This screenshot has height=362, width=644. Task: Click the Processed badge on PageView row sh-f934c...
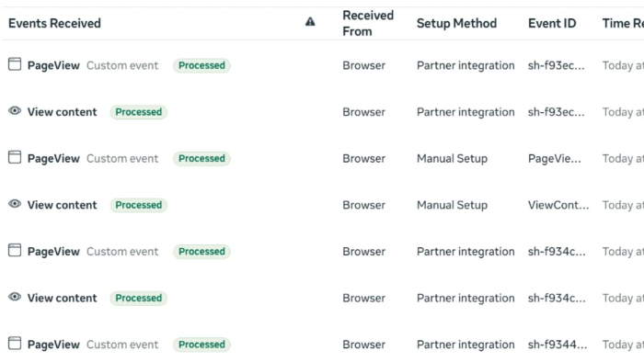[x=201, y=252]
